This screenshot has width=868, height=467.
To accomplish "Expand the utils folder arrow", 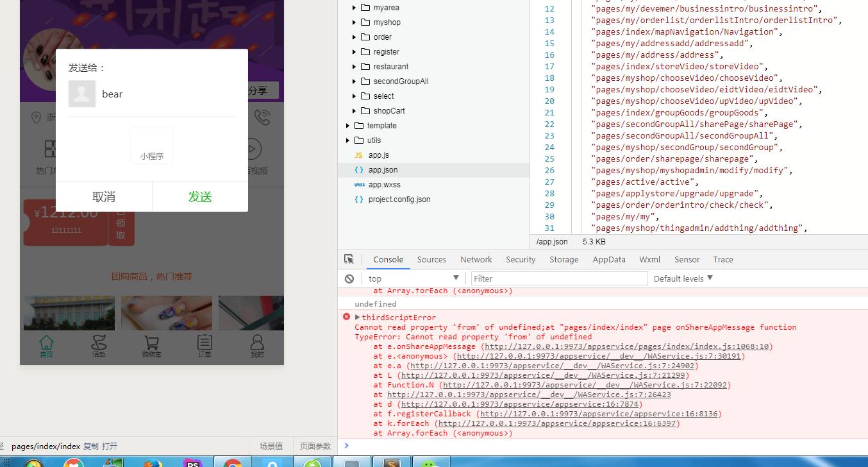I will point(347,140).
